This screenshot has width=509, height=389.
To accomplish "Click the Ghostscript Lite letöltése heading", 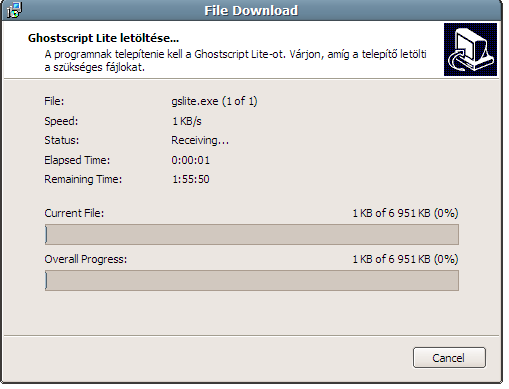I will click(103, 38).
